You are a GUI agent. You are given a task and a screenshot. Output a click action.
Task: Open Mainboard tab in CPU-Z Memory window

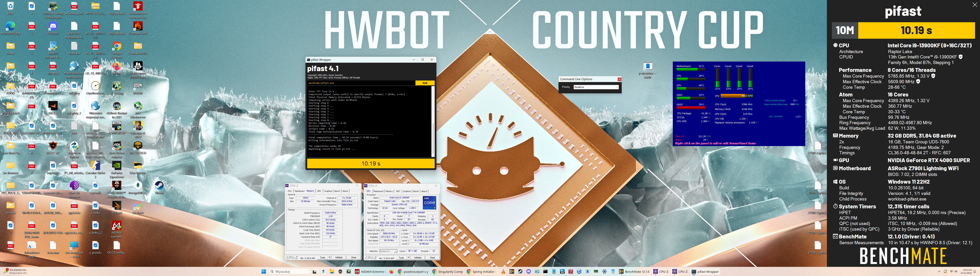300,191
